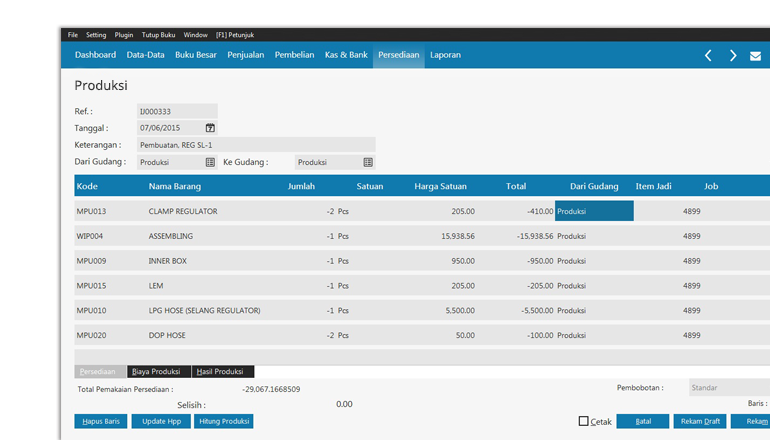Image resolution: width=770 pixels, height=440 pixels.
Task: Open the Data-Data section
Action: (x=145, y=55)
